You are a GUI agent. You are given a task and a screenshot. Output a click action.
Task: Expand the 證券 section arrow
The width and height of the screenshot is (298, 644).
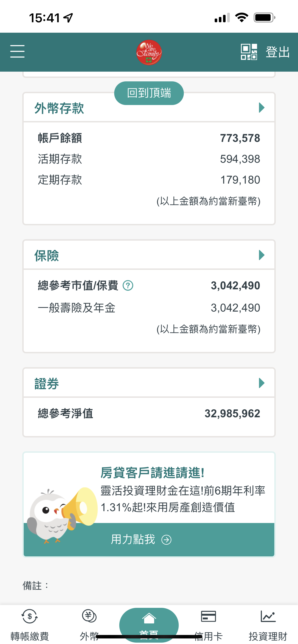262,383
